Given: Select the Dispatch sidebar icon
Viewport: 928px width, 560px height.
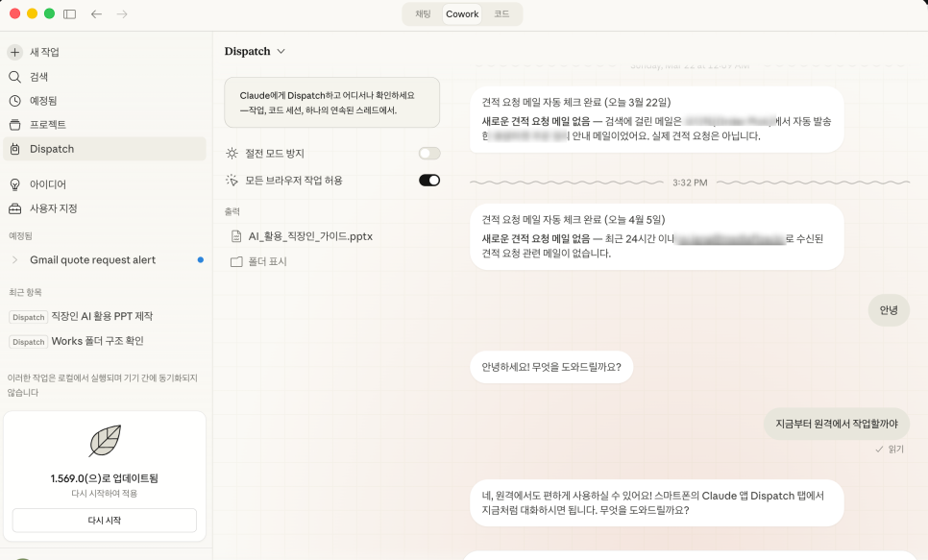Looking at the screenshot, I should click(x=14, y=149).
